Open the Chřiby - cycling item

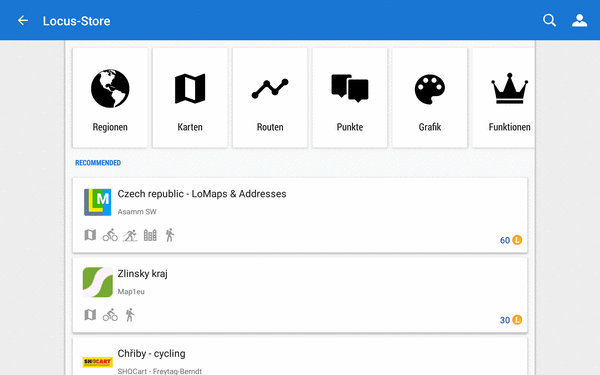point(300,356)
